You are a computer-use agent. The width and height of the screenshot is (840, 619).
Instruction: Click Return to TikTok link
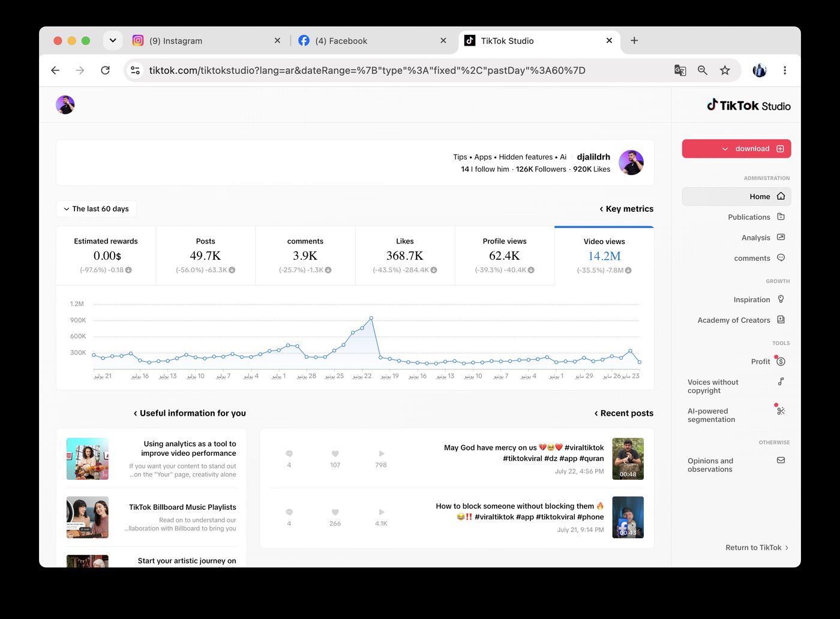click(x=757, y=548)
